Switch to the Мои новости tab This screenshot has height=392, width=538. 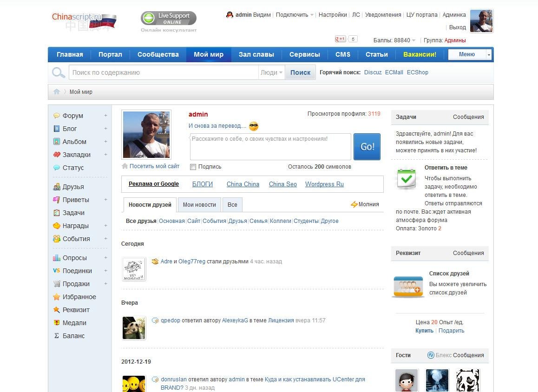pyautogui.click(x=199, y=205)
